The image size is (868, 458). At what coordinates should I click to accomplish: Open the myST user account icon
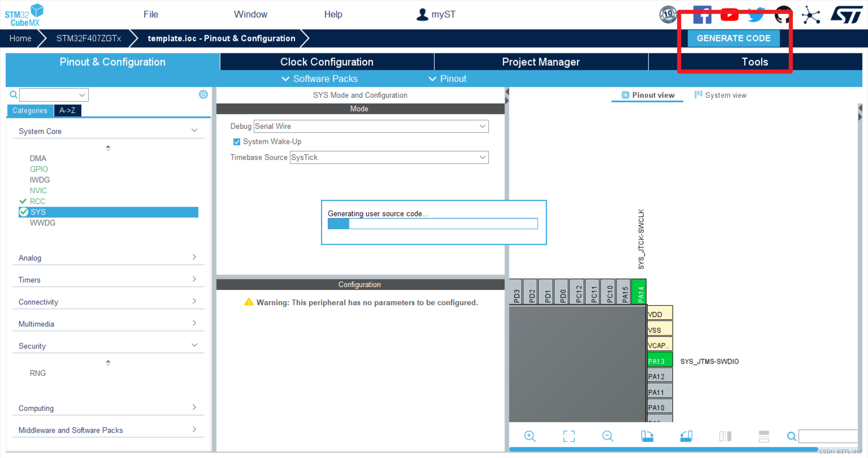(422, 14)
